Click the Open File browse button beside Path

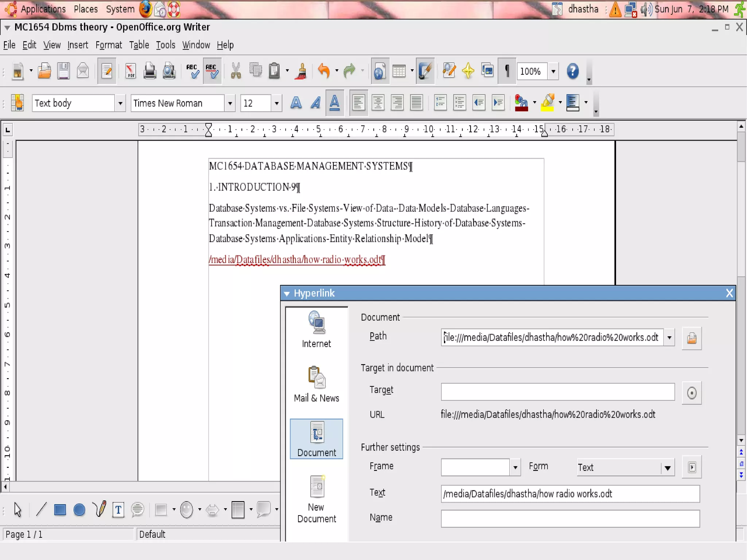[692, 338]
